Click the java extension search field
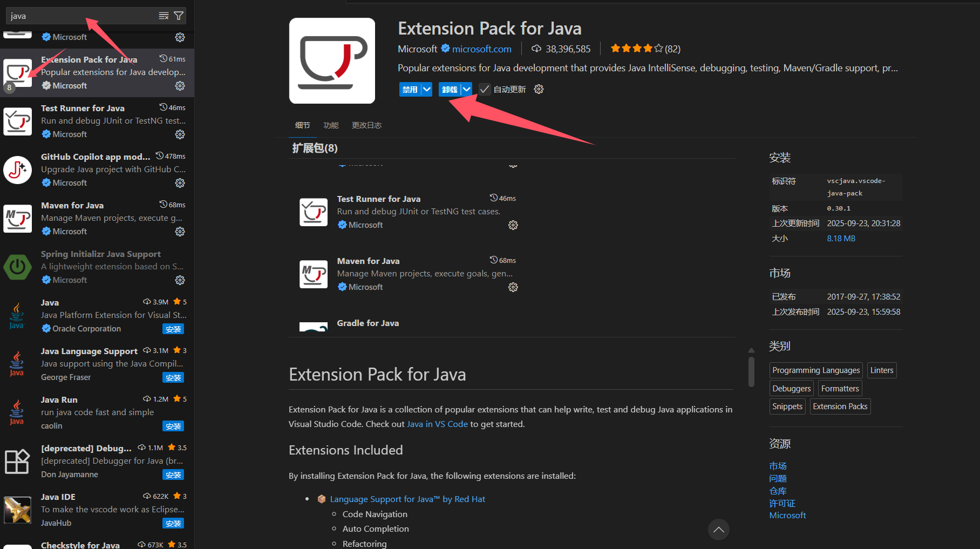Screen dimensions: 980x549 pos(81,16)
